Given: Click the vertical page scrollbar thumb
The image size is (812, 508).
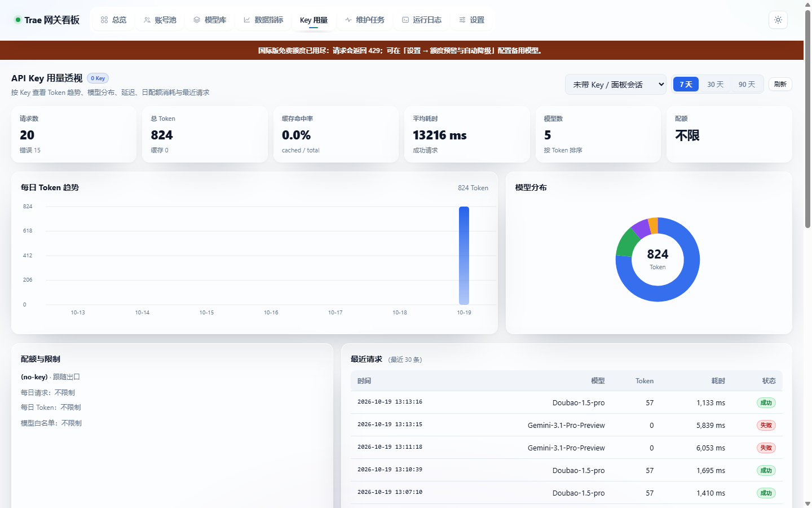Looking at the screenshot, I should 807,119.
